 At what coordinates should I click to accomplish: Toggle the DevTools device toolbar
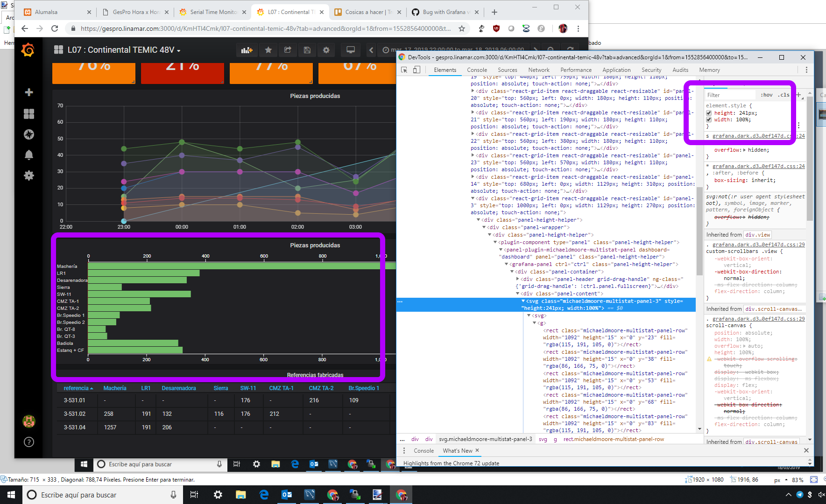click(x=417, y=69)
